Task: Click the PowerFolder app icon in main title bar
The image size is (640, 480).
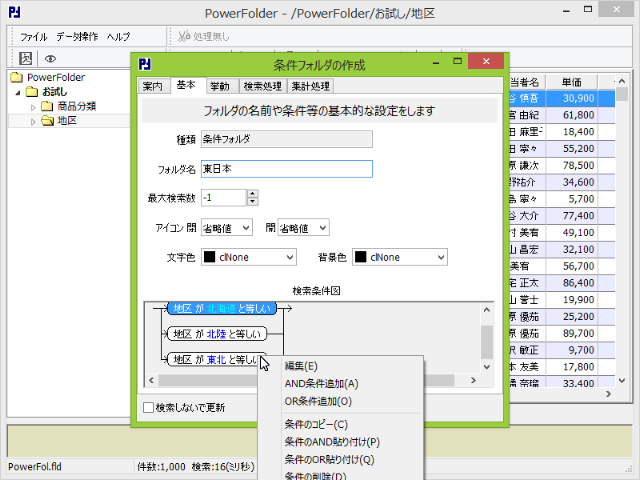Action: (14, 12)
